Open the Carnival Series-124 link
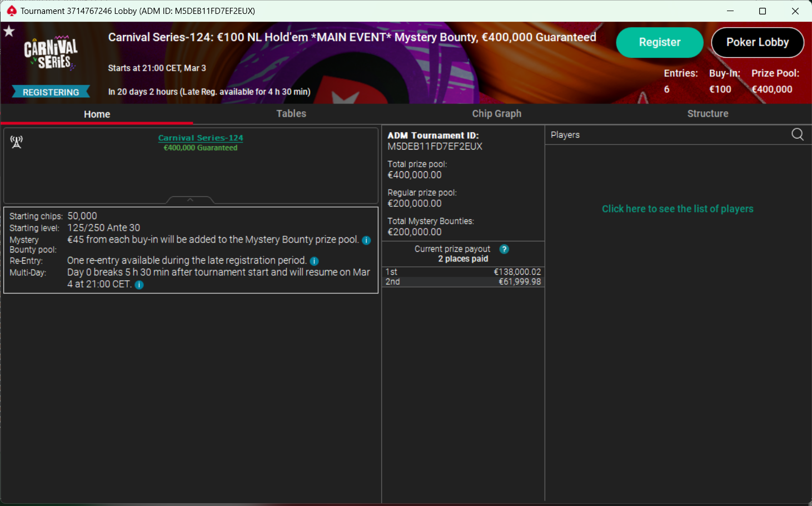 click(201, 138)
